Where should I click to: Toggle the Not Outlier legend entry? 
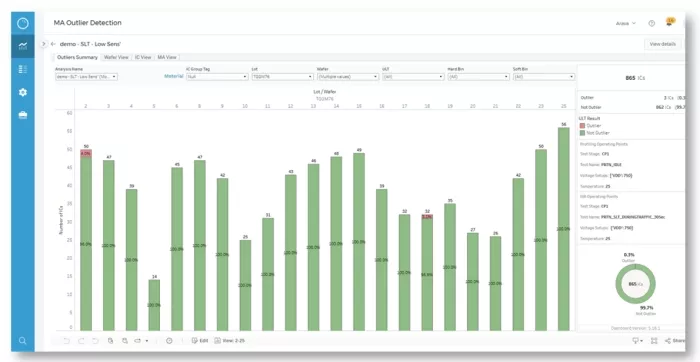(594, 133)
